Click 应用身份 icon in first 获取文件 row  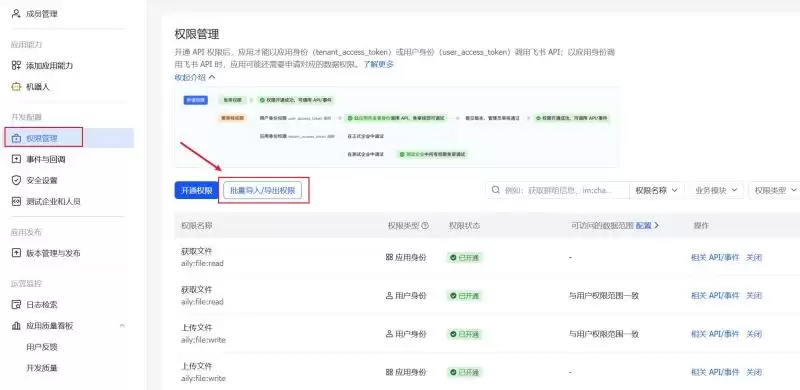(389, 257)
